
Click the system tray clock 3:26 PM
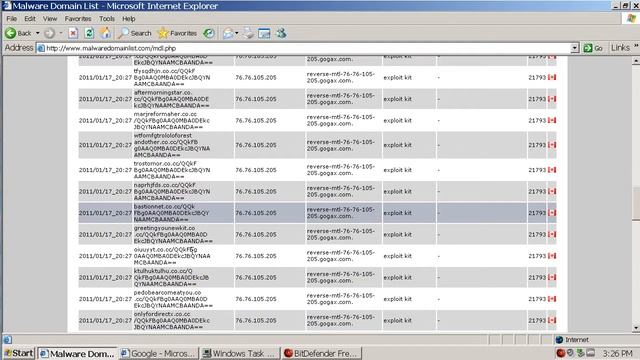618,353
